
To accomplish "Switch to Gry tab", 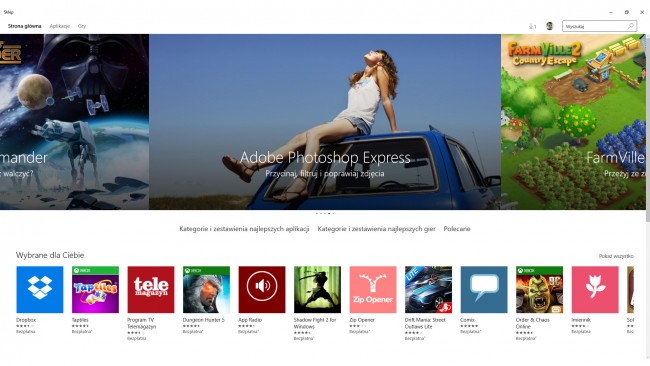I will point(82,26).
